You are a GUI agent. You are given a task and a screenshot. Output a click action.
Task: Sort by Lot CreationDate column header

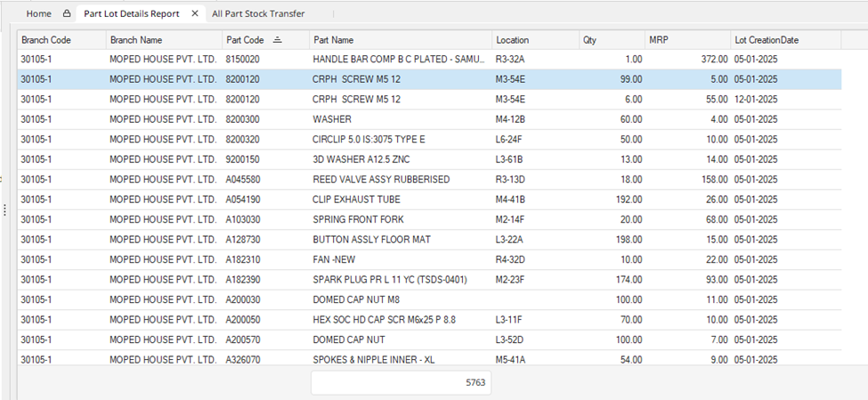[767, 40]
